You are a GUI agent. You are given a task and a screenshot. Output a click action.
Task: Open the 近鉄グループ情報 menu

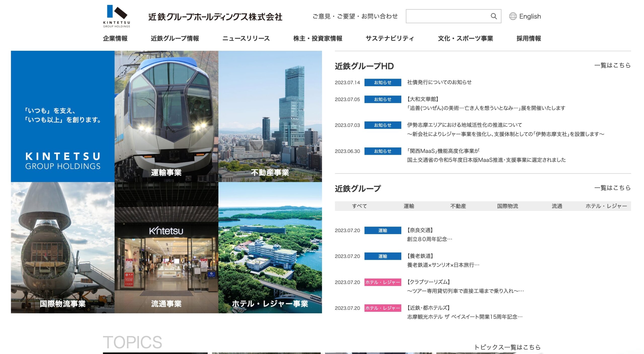(175, 38)
